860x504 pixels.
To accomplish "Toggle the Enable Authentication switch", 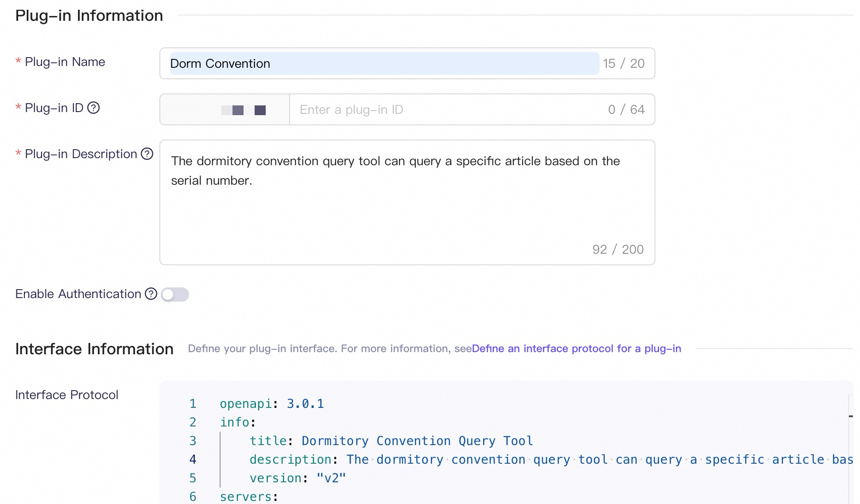I will (175, 295).
